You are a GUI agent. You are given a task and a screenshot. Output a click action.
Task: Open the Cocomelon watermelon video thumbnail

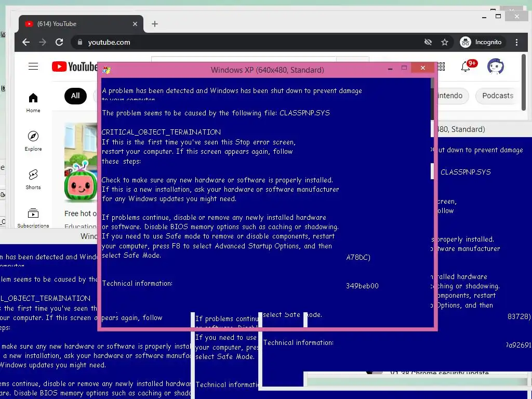[x=81, y=163]
